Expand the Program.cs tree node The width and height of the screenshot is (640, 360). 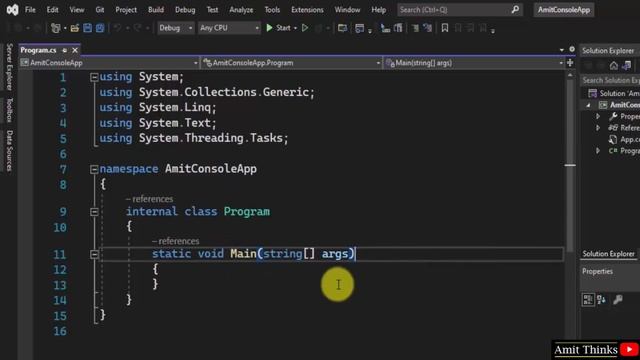(598, 151)
